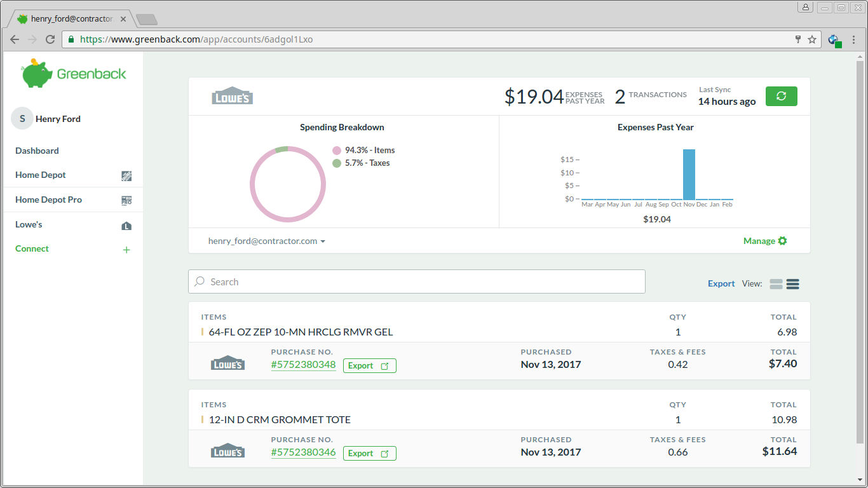
Task: Select Home Depot Pro in the sidebar
Action: [x=49, y=200]
